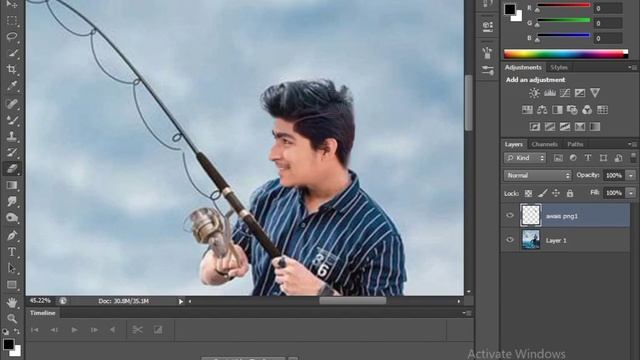This screenshot has height=360, width=640.
Task: Switch to the Styles tab
Action: pyautogui.click(x=559, y=67)
